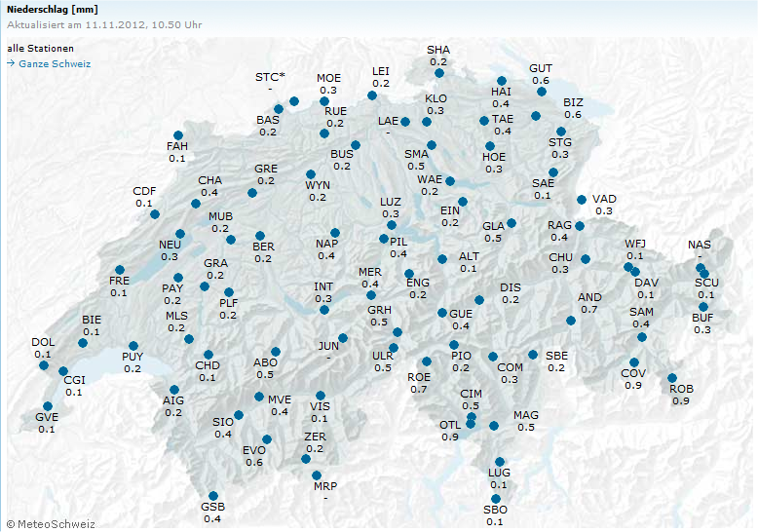Click the MAG station dot
Viewport: 758px width, 532px height.
pos(494,426)
